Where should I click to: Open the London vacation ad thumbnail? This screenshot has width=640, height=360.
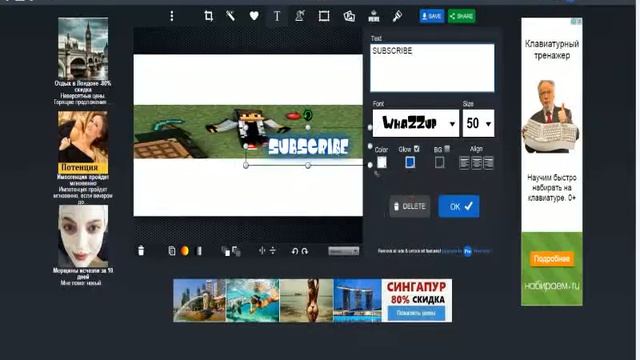coord(83,49)
